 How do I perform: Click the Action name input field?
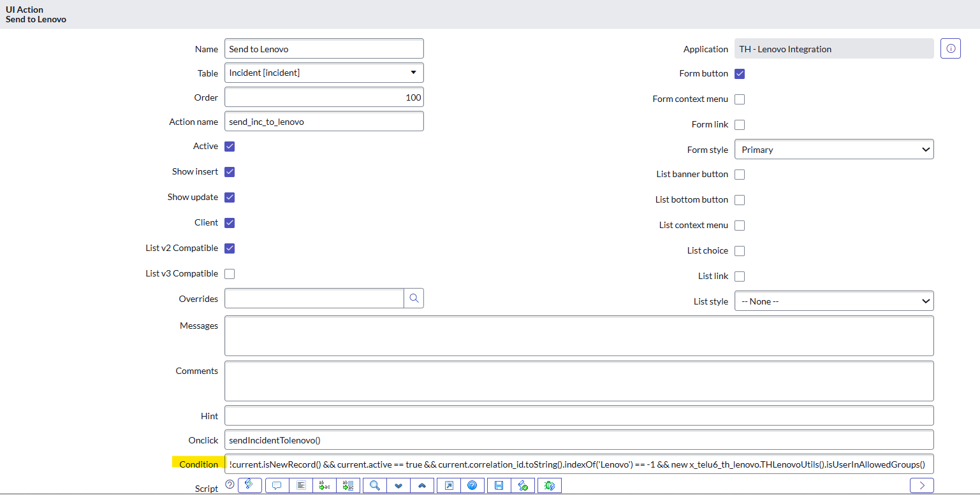(x=324, y=122)
